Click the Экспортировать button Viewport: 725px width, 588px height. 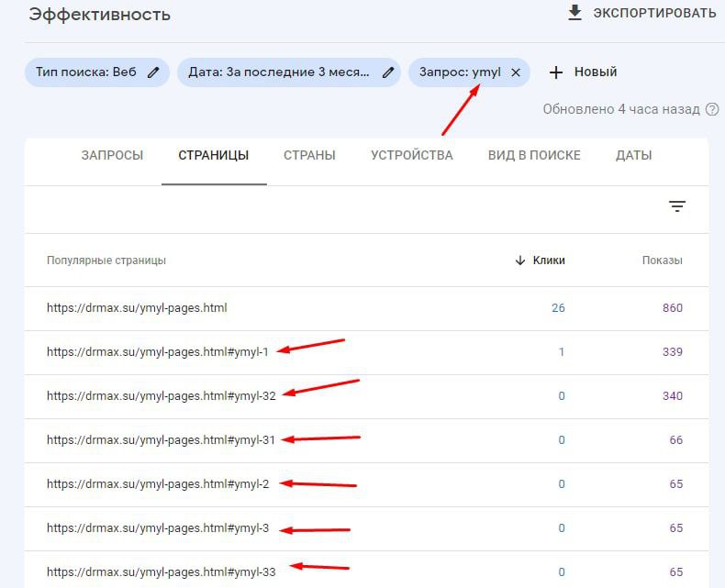click(x=653, y=13)
